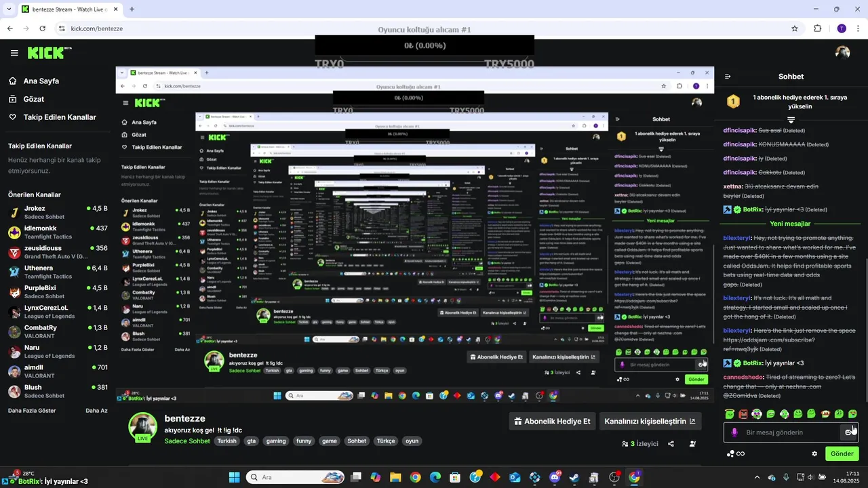
Task: Open the Sadece Sohbet category link
Action: point(187,441)
